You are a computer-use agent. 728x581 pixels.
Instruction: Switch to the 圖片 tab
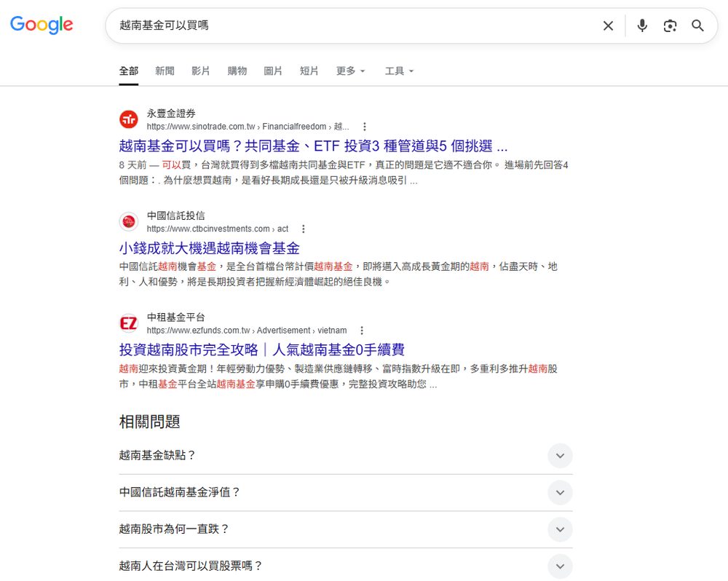(273, 71)
